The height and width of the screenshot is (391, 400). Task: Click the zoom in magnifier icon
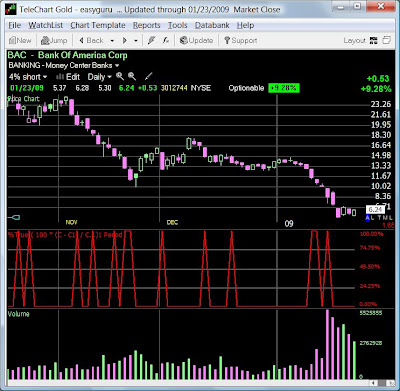coord(120,77)
